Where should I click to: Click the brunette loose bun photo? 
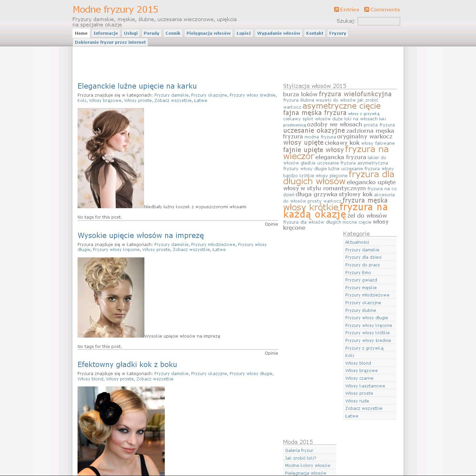point(111,158)
